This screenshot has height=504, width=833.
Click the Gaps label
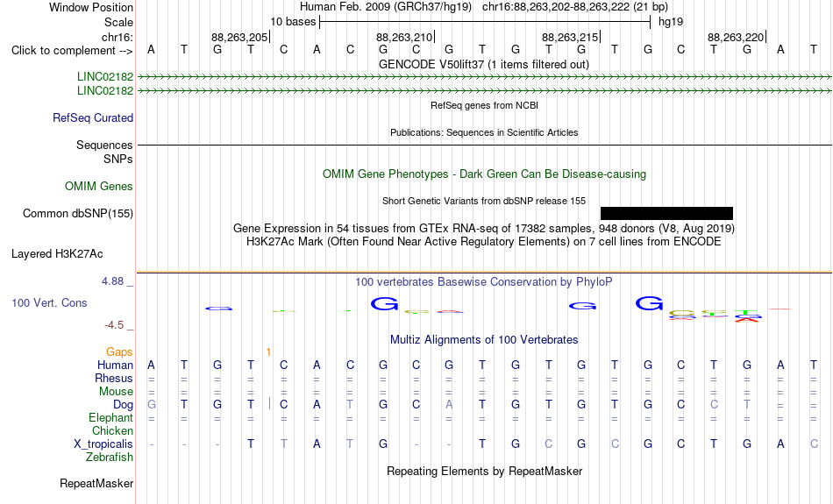(x=119, y=352)
